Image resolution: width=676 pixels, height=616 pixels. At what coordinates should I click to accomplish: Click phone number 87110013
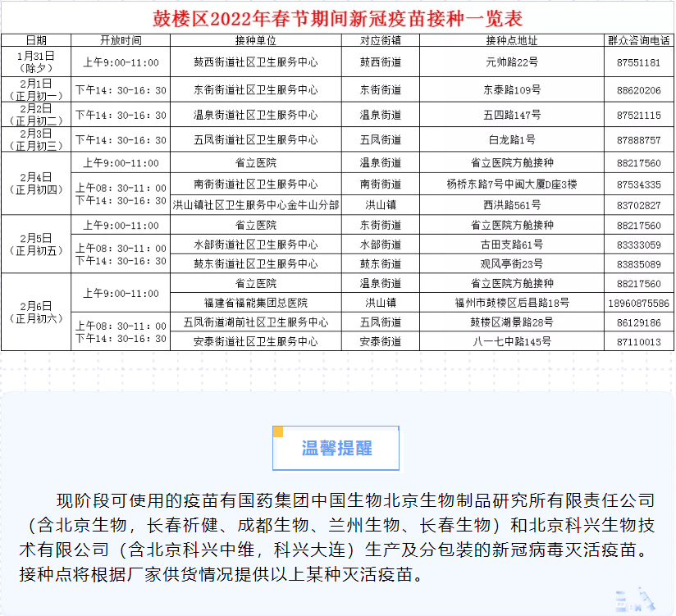(x=639, y=342)
